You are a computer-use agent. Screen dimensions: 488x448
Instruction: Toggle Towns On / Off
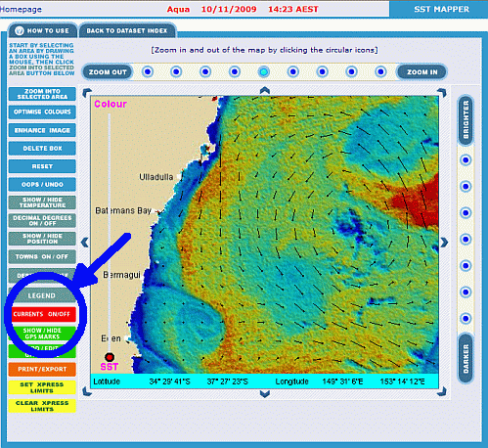pyautogui.click(x=42, y=256)
